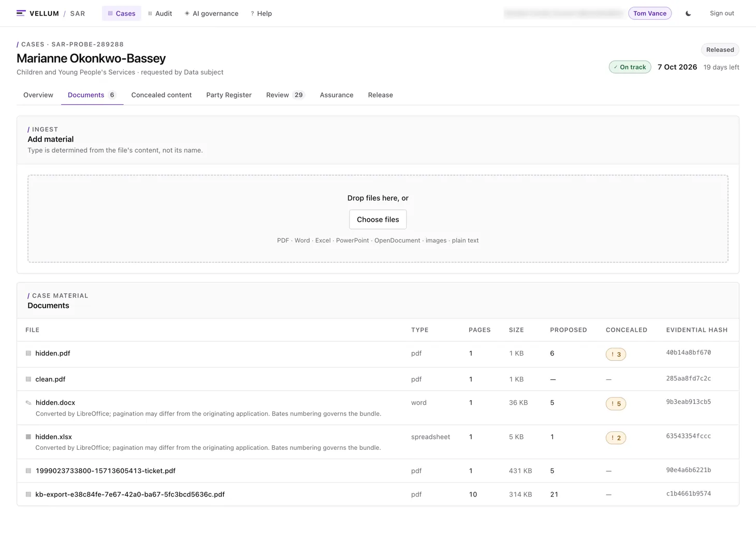This screenshot has width=756, height=539.
Task: Open the Cases nav item
Action: [x=121, y=13]
